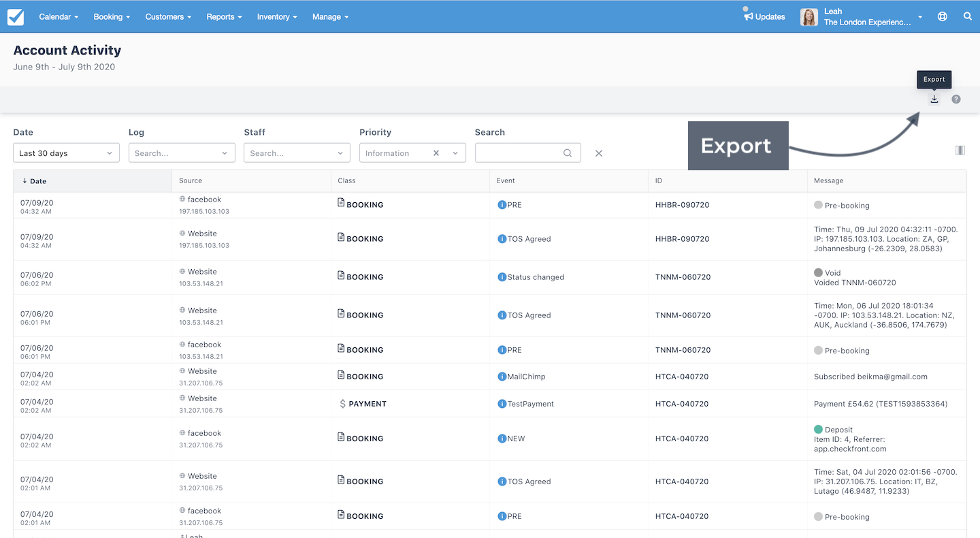Expand the Priority dropdown chevron
Image resolution: width=980 pixels, height=538 pixels.
pos(455,153)
